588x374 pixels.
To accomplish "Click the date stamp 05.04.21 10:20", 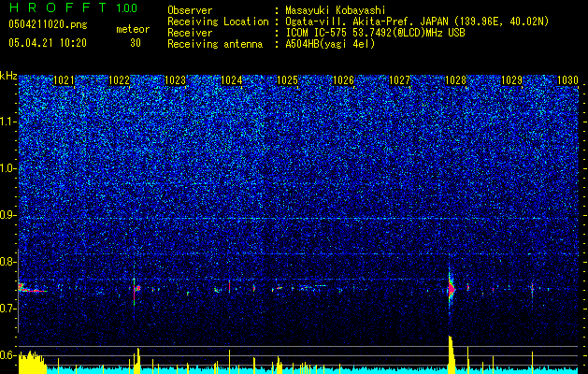I will point(48,43).
